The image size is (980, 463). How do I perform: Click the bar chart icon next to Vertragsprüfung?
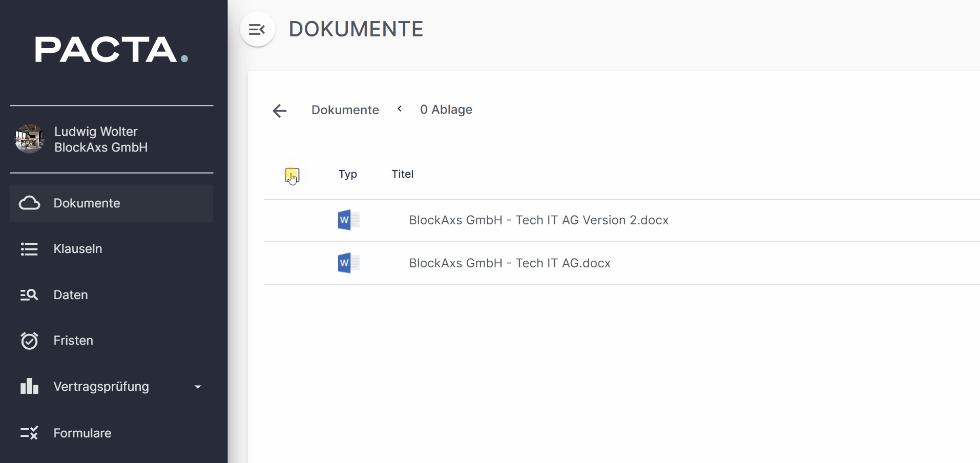(x=29, y=386)
